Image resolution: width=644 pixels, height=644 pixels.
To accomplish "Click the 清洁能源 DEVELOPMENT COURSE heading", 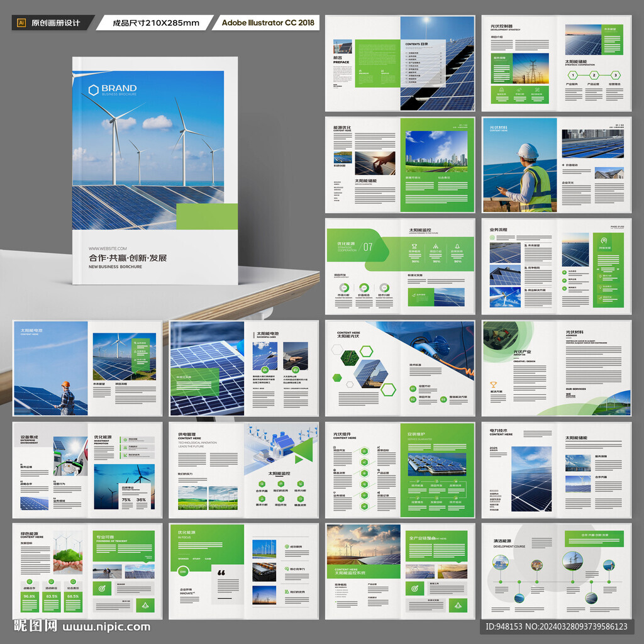I will pyautogui.click(x=509, y=543).
